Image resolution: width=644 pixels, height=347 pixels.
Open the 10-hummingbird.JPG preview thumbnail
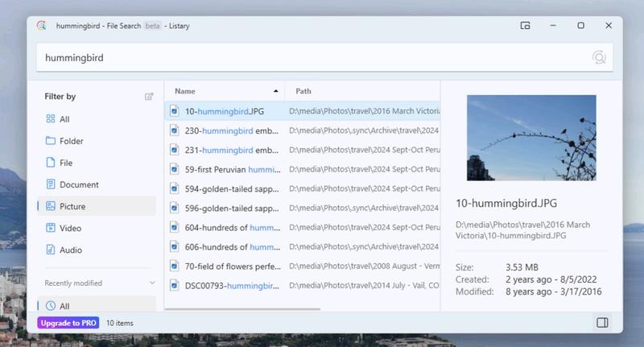click(x=531, y=138)
